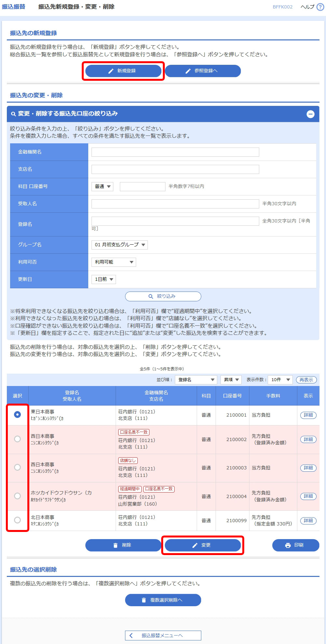Open the グループ名 01 月初支払グループ dropdown

click(120, 245)
